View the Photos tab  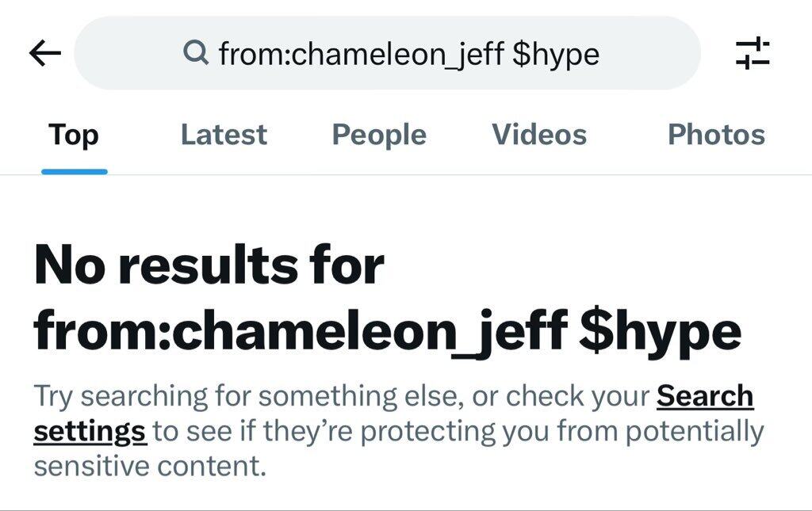[x=716, y=135]
